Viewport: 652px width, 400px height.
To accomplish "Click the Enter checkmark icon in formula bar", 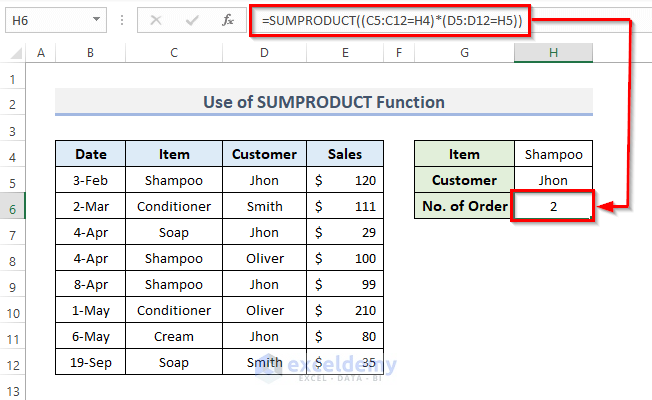I will point(192,20).
